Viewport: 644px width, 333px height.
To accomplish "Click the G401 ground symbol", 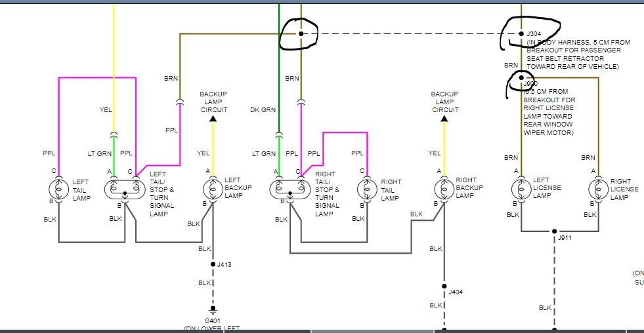I will pos(213,309).
